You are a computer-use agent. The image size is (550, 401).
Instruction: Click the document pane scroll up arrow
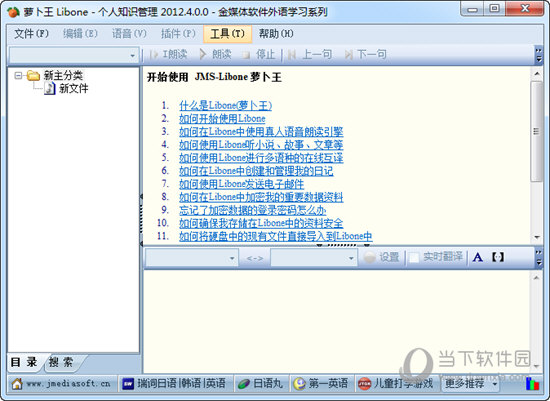[537, 74]
